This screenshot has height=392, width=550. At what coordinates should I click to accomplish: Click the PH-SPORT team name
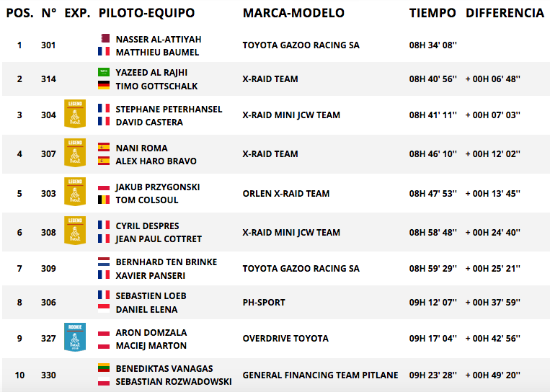click(x=264, y=302)
